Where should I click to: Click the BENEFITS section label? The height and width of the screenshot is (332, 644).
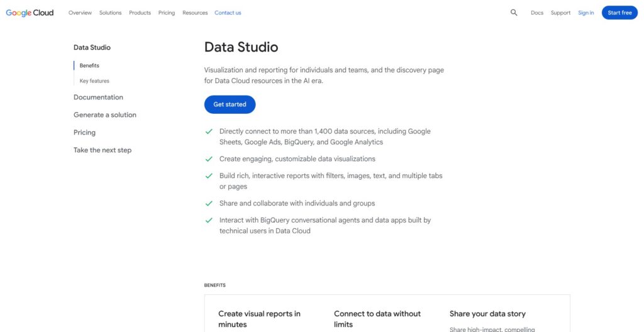click(x=215, y=285)
